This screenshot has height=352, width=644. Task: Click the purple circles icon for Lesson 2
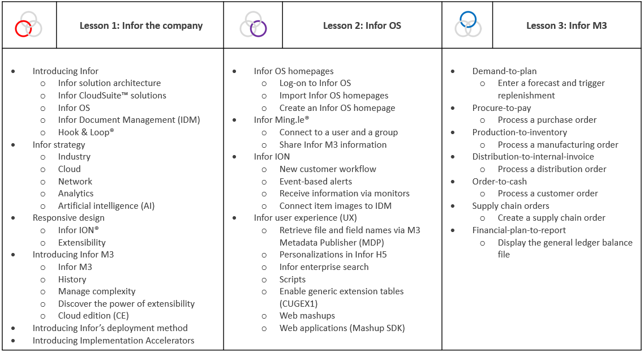[x=253, y=25]
